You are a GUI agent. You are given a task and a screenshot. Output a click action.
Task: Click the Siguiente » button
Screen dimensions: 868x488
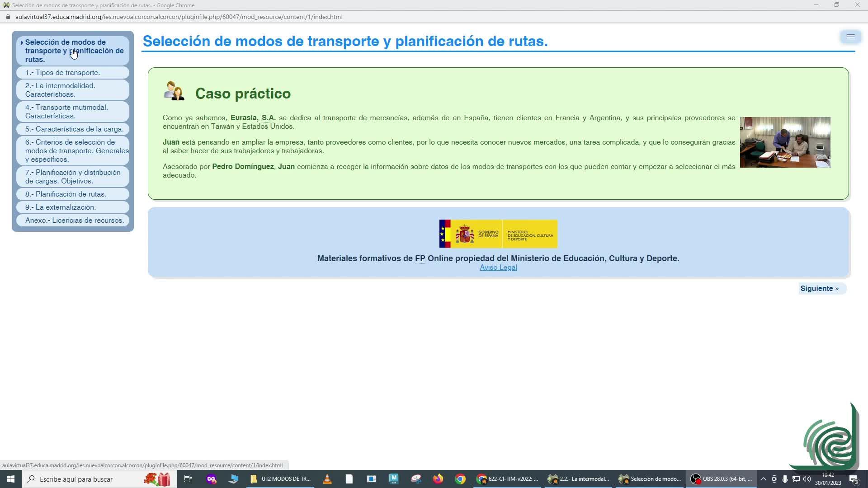point(819,289)
